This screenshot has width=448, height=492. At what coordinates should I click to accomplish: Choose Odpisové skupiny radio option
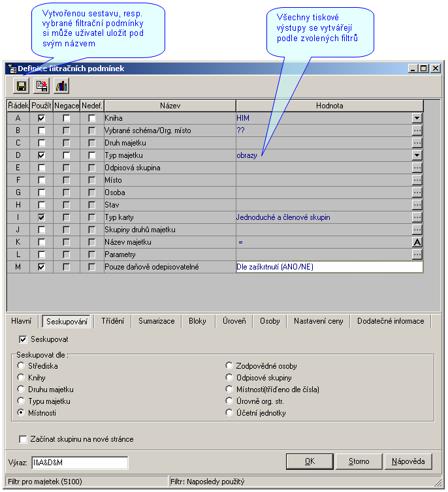coord(229,377)
